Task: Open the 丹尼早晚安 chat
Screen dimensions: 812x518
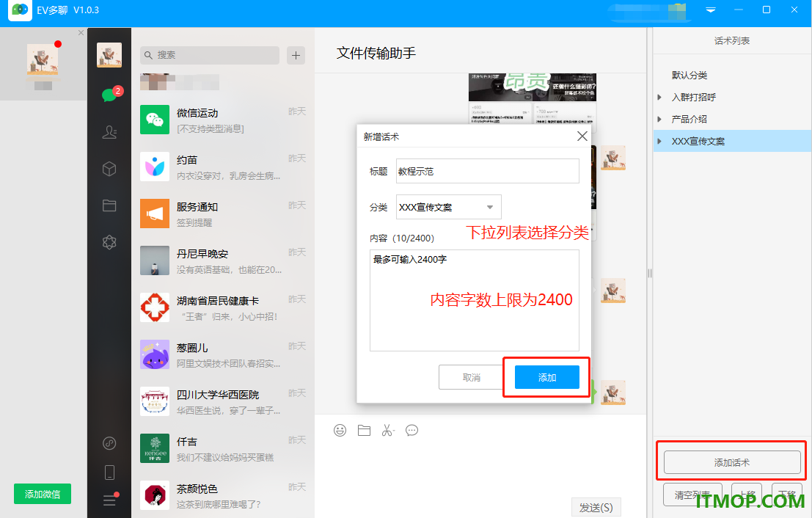Action: (223, 261)
